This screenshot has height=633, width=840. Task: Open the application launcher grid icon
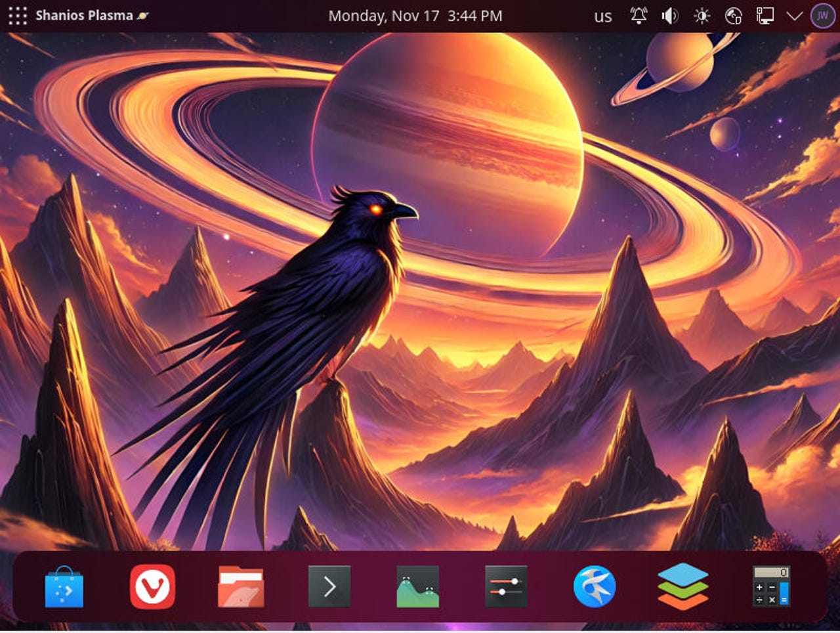tap(18, 16)
